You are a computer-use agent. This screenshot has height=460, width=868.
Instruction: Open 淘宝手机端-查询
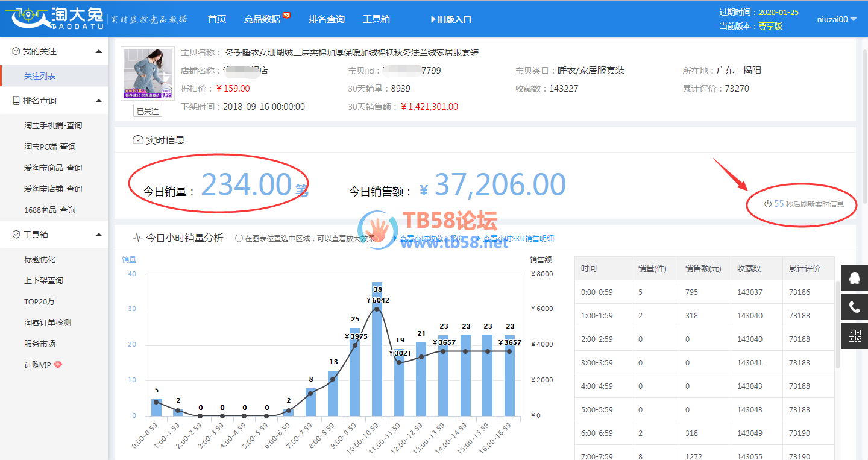tap(53, 125)
